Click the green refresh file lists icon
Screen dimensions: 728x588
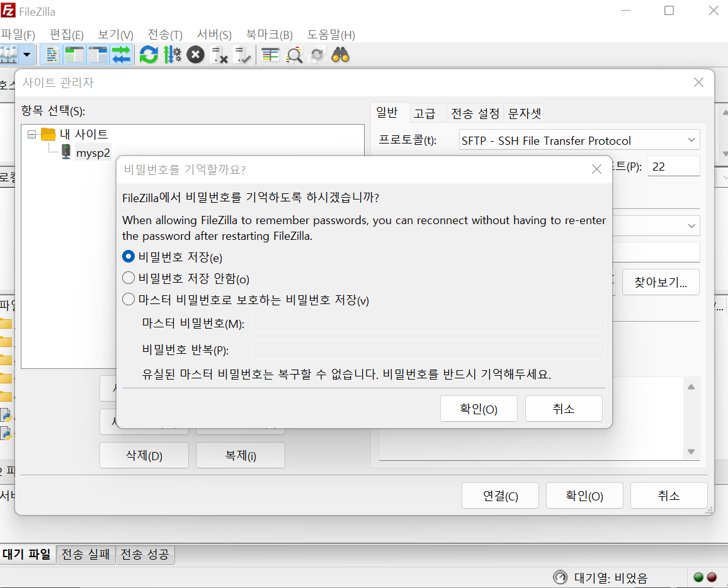149,55
